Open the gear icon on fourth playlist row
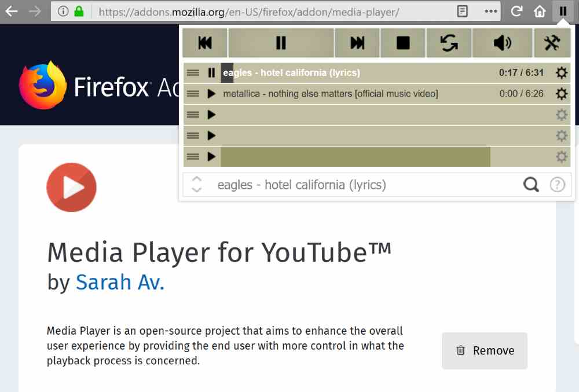This screenshot has height=392, width=579. pos(561,136)
